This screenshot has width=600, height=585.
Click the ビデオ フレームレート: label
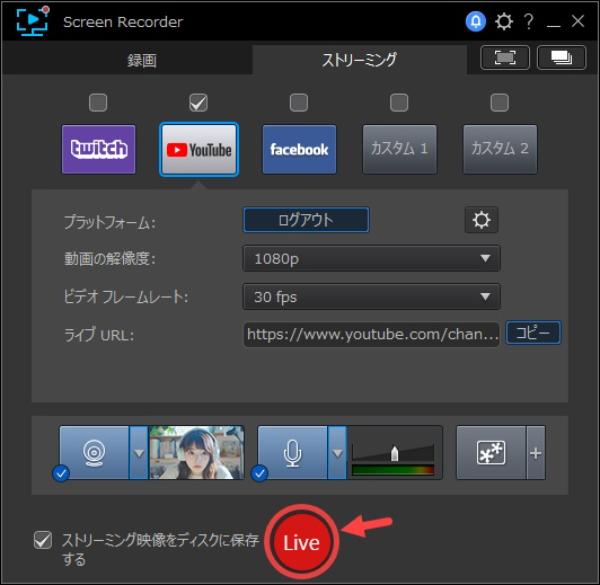click(126, 297)
